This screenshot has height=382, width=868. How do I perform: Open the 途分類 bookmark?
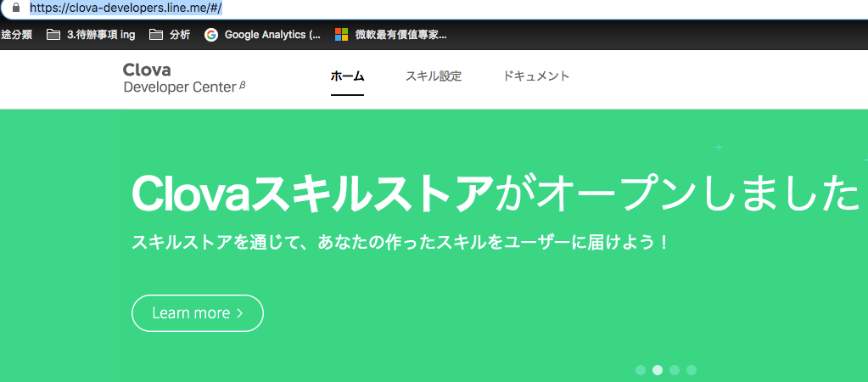click(x=16, y=35)
